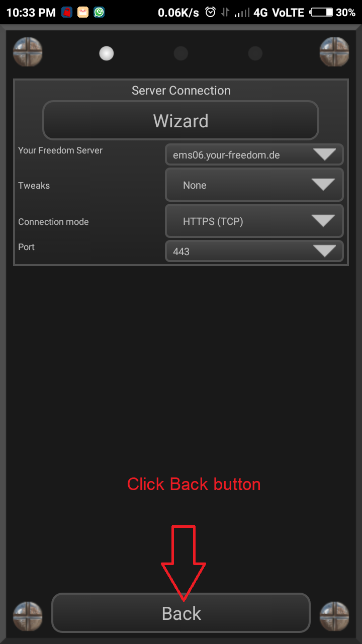Tap the 4G VoLTE signal indicator
362x644 pixels.
[x=279, y=13]
